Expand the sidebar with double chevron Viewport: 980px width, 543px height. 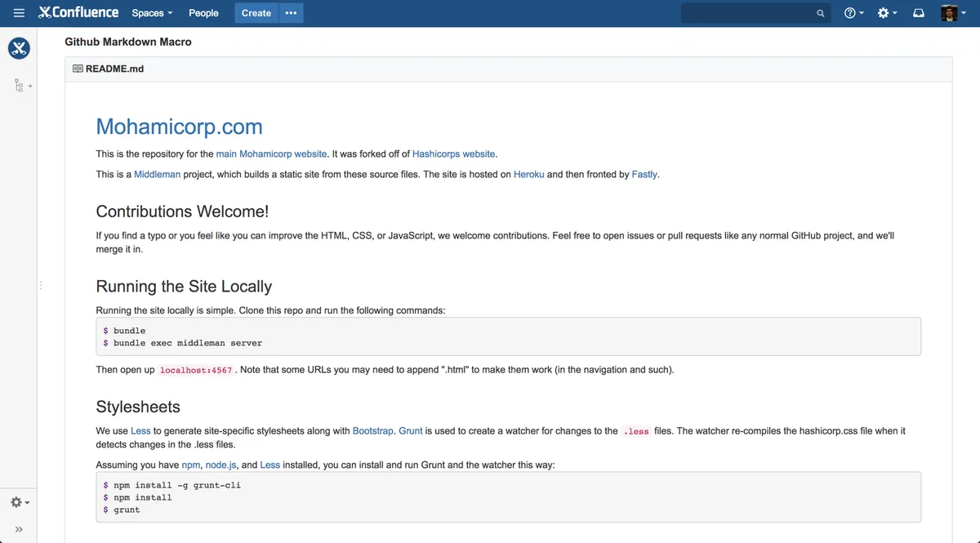(x=19, y=529)
